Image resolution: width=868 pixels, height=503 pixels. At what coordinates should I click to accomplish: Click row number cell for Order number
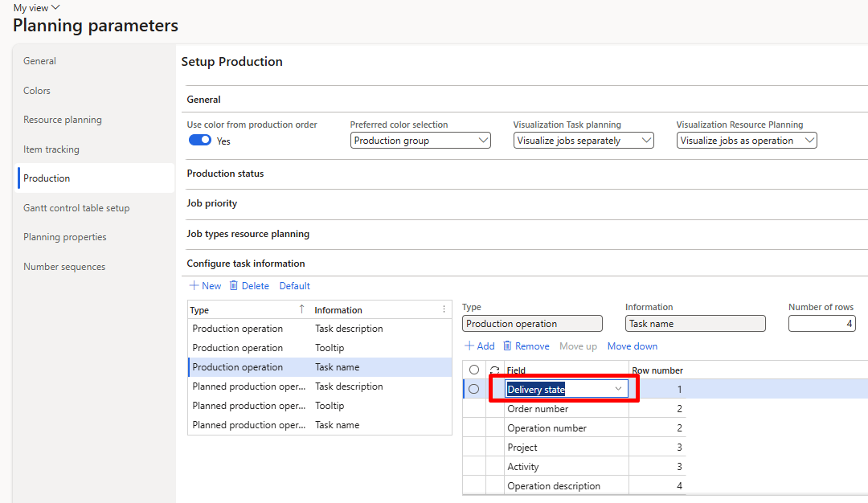(657, 409)
